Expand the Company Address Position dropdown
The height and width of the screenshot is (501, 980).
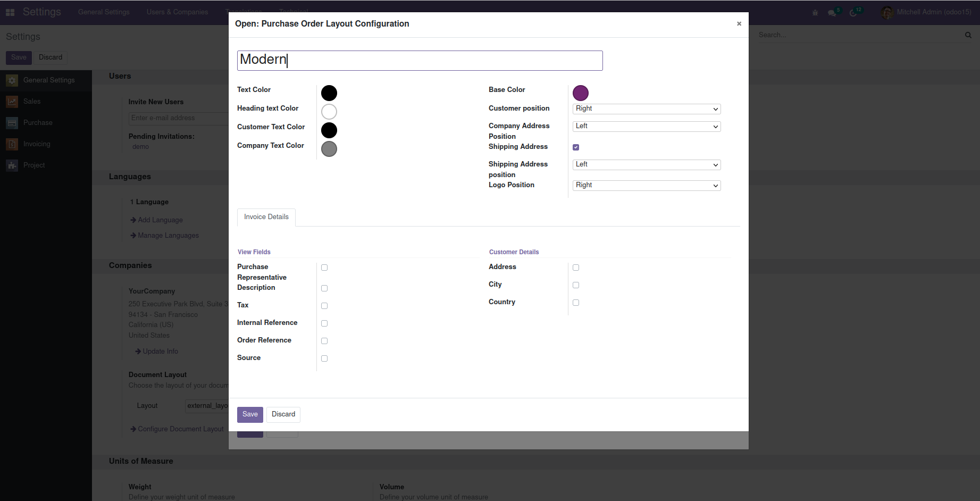(x=646, y=127)
